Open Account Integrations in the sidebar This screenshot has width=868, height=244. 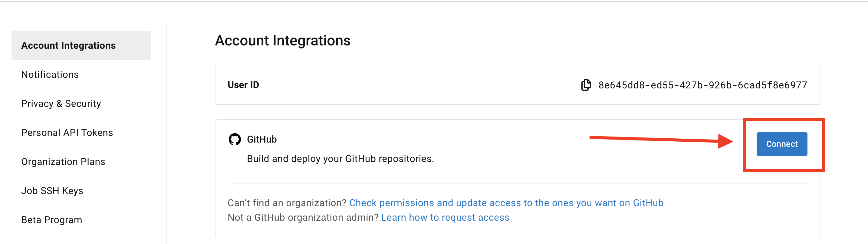click(x=81, y=45)
